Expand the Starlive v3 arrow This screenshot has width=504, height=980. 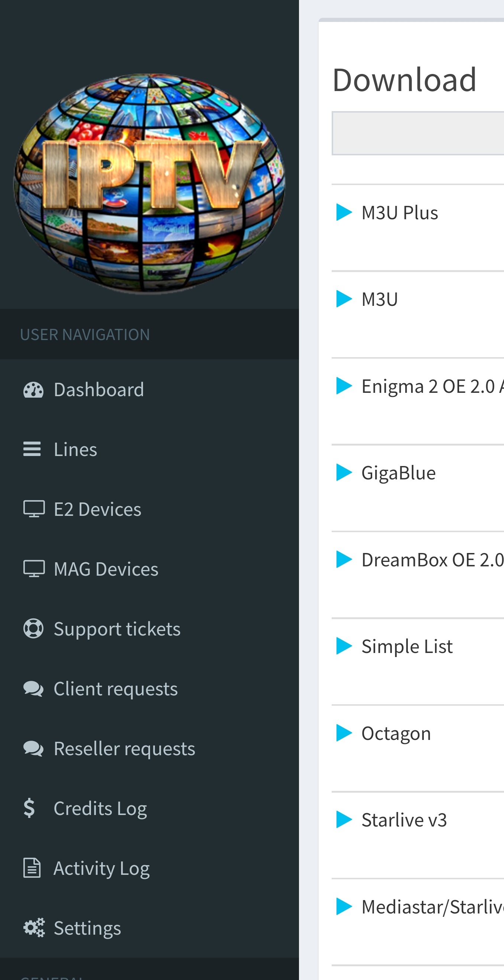click(x=344, y=820)
